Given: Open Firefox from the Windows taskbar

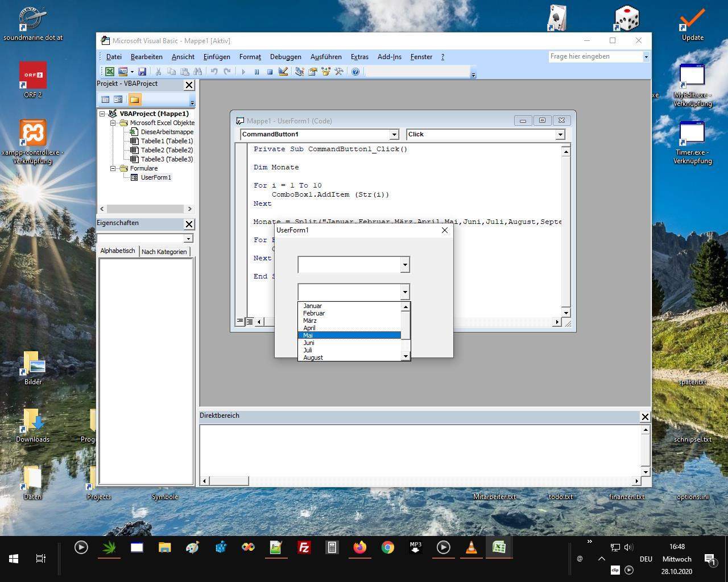Looking at the screenshot, I should click(359, 547).
